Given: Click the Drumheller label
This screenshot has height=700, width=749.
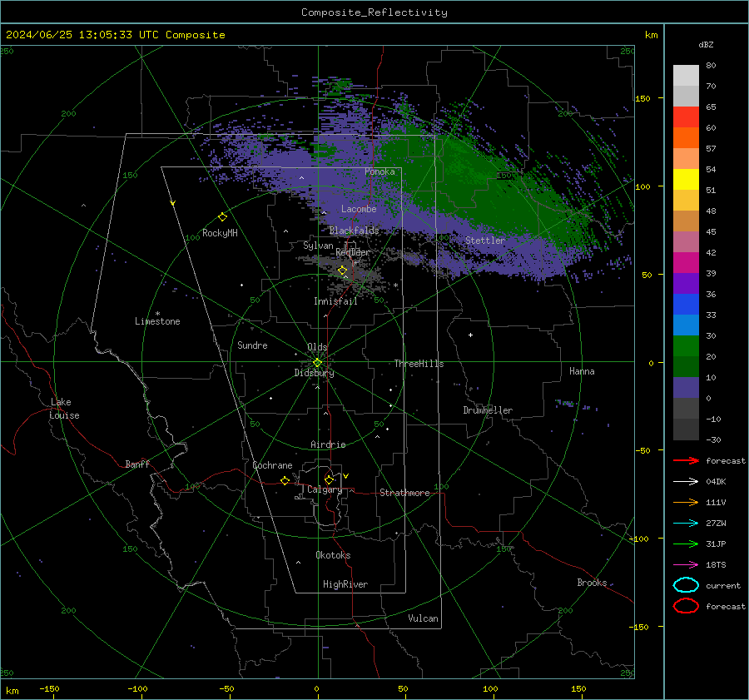Looking at the screenshot, I should (x=488, y=410).
